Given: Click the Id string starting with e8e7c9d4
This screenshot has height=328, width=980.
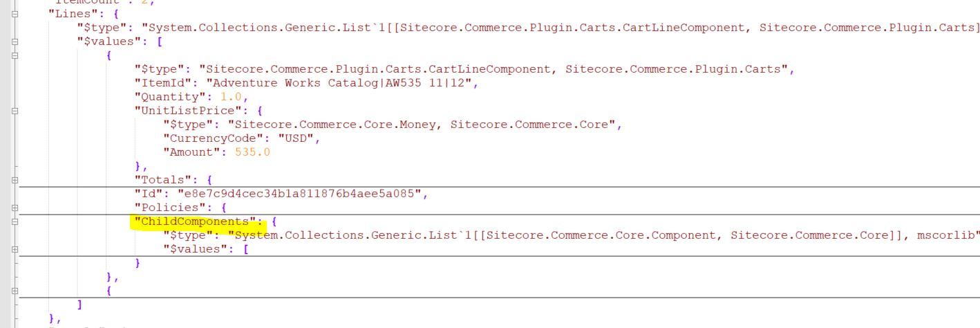Looking at the screenshot, I should tap(299, 194).
